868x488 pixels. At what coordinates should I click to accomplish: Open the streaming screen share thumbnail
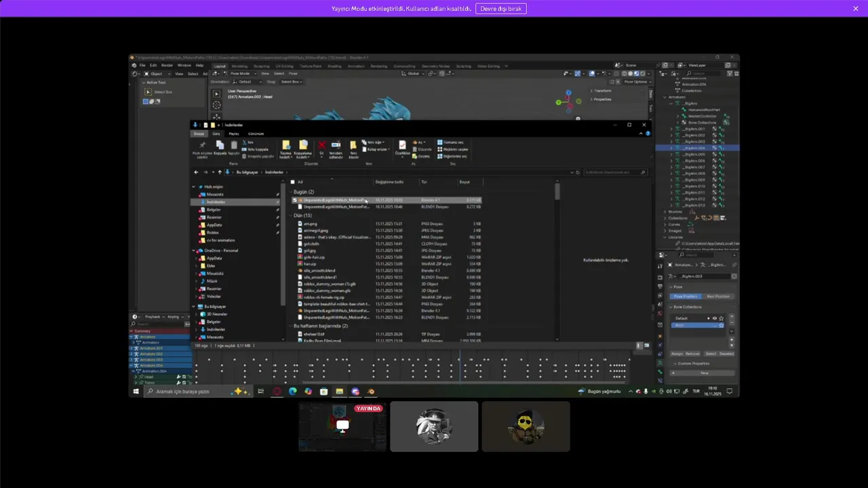click(342, 426)
